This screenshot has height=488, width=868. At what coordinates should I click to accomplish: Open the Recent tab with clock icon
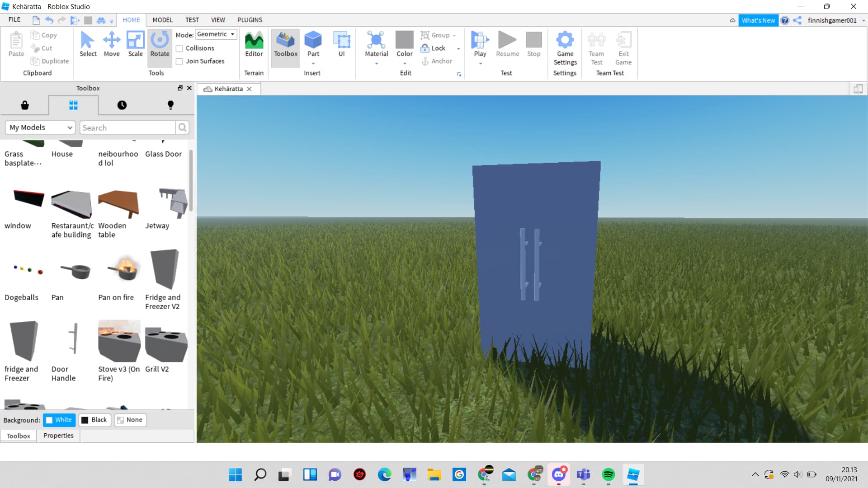pyautogui.click(x=122, y=105)
